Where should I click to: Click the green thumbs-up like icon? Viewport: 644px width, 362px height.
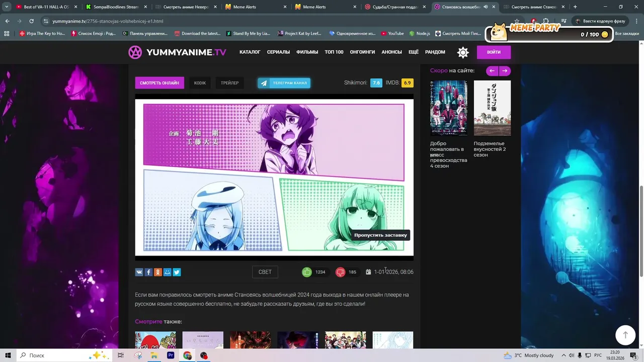pyautogui.click(x=306, y=272)
